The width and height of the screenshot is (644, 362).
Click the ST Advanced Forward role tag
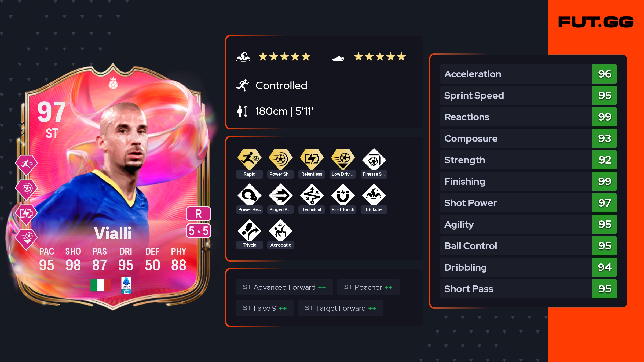[284, 287]
